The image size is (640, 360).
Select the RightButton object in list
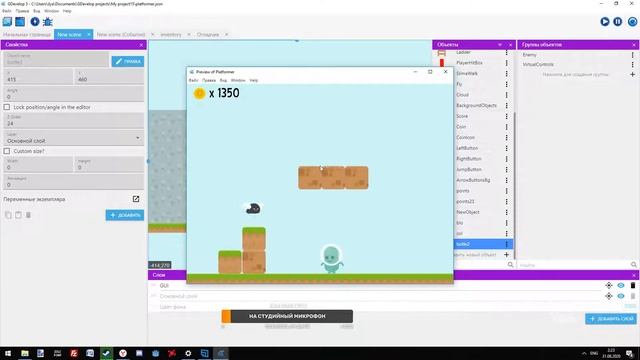click(x=469, y=159)
